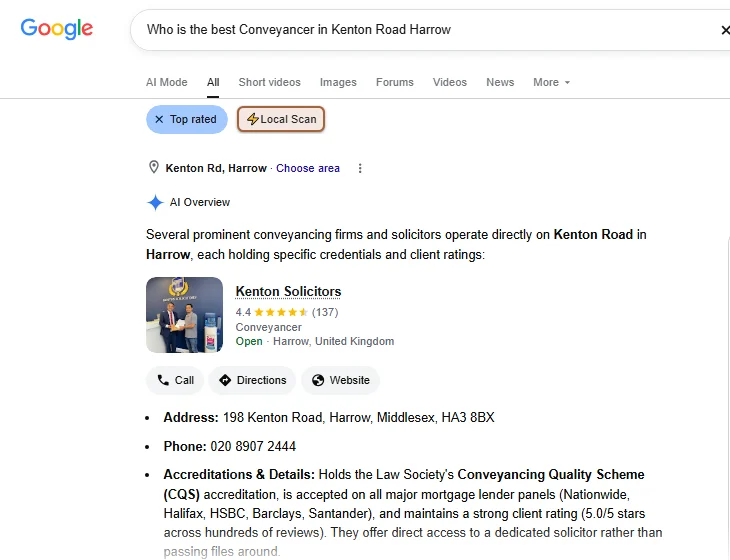Image resolution: width=730 pixels, height=560 pixels.
Task: Open Kenton Solicitors photo thumbnail
Action: point(184,315)
